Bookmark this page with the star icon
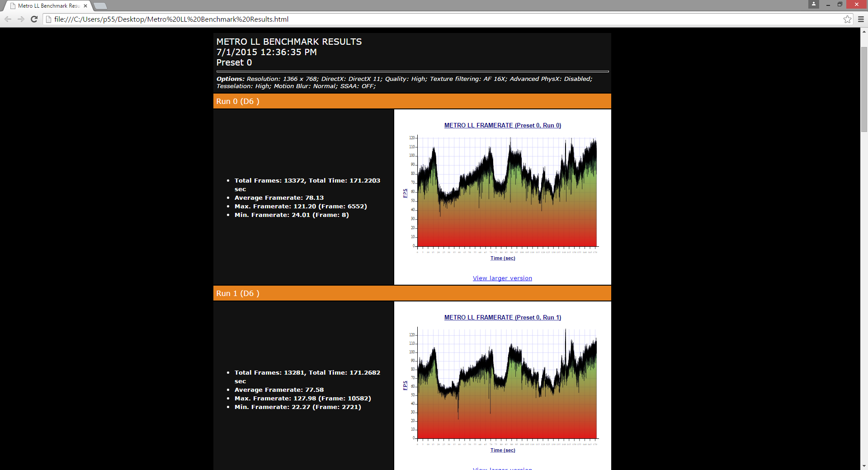The height and width of the screenshot is (470, 868). (847, 19)
